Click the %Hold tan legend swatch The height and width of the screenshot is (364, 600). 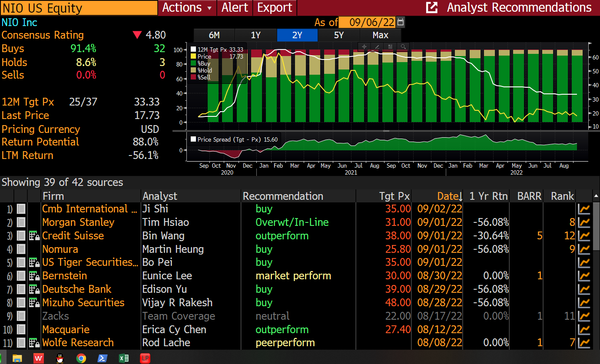pos(193,70)
